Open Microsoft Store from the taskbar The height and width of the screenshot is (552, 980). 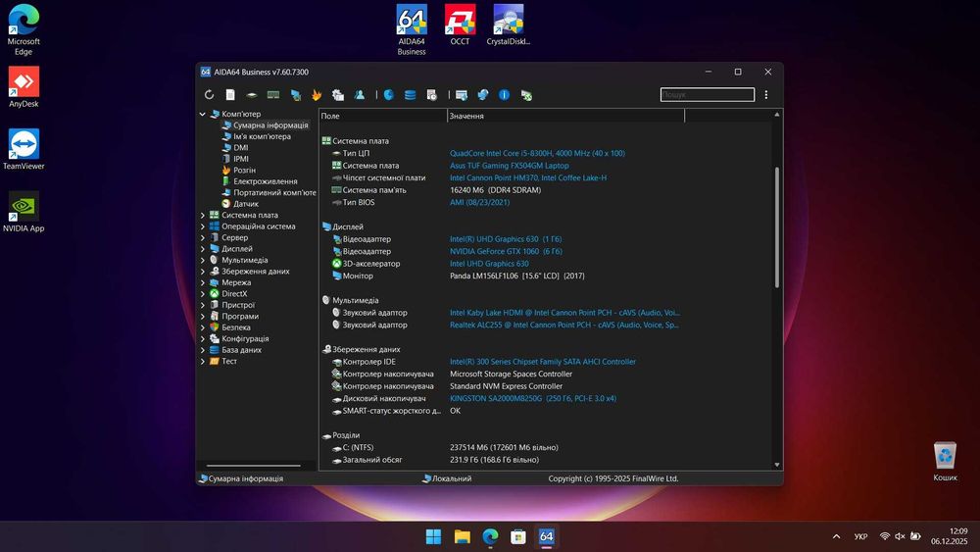(518, 536)
